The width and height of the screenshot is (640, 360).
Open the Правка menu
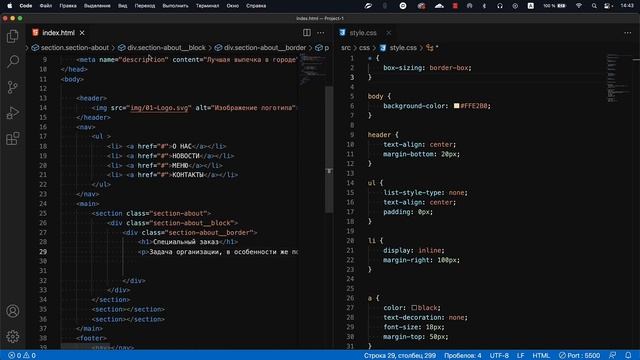(x=68, y=6)
